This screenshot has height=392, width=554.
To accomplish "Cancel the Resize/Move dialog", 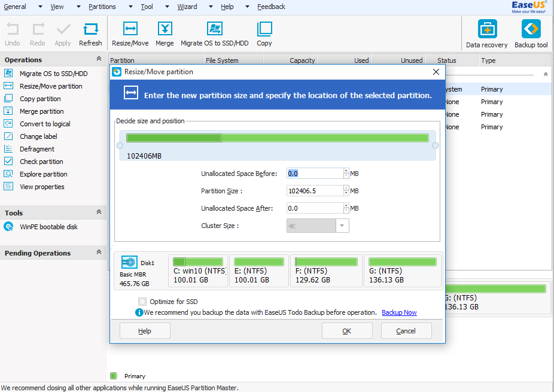I will point(406,331).
